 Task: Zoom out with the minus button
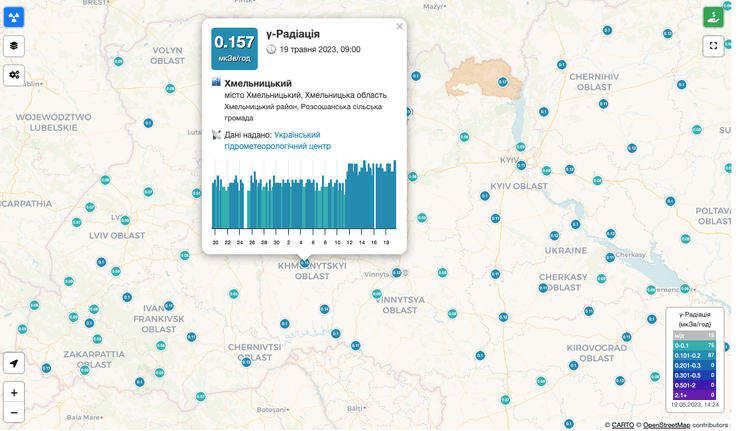(x=14, y=412)
